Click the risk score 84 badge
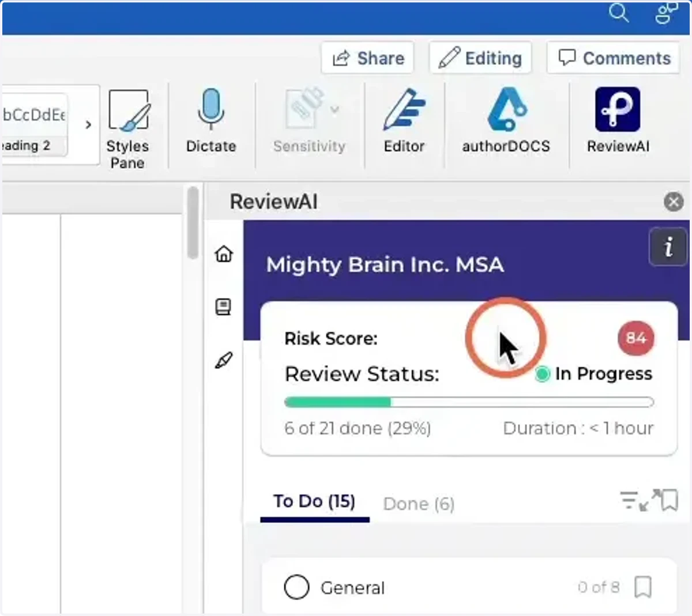Image resolution: width=692 pixels, height=616 pixels. tap(635, 338)
